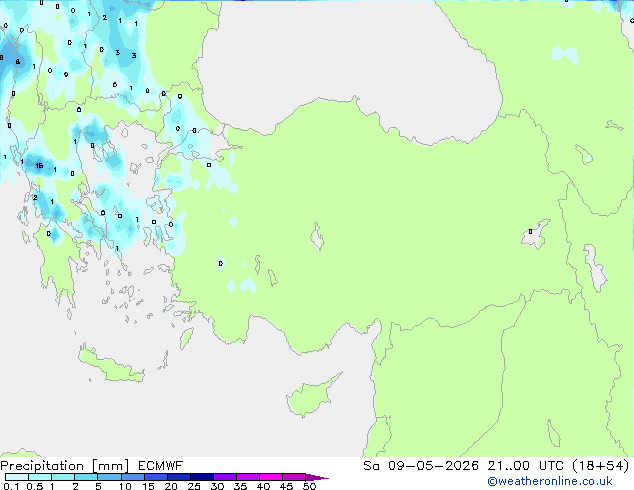
Task: Click the time "21..00 UTC"
Action: tap(526, 466)
